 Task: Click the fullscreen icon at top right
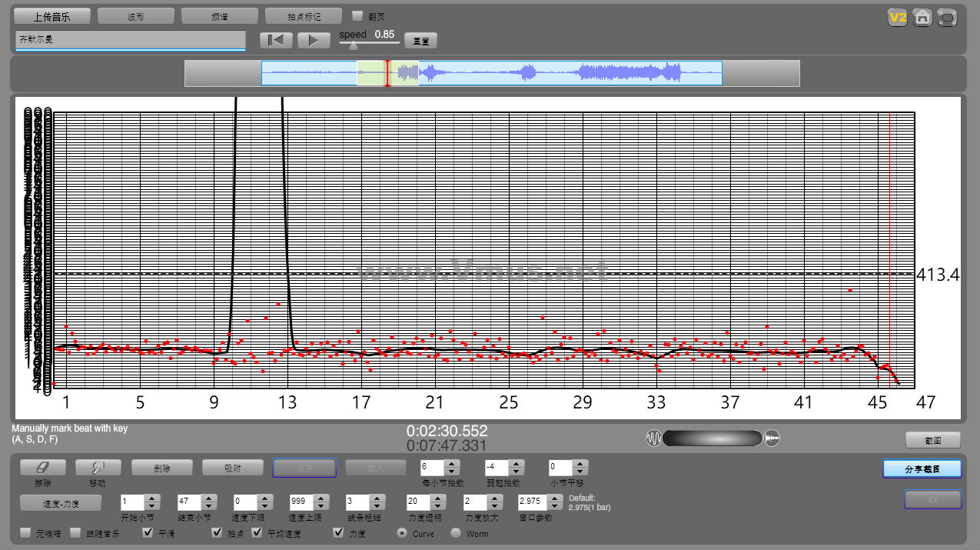948,18
